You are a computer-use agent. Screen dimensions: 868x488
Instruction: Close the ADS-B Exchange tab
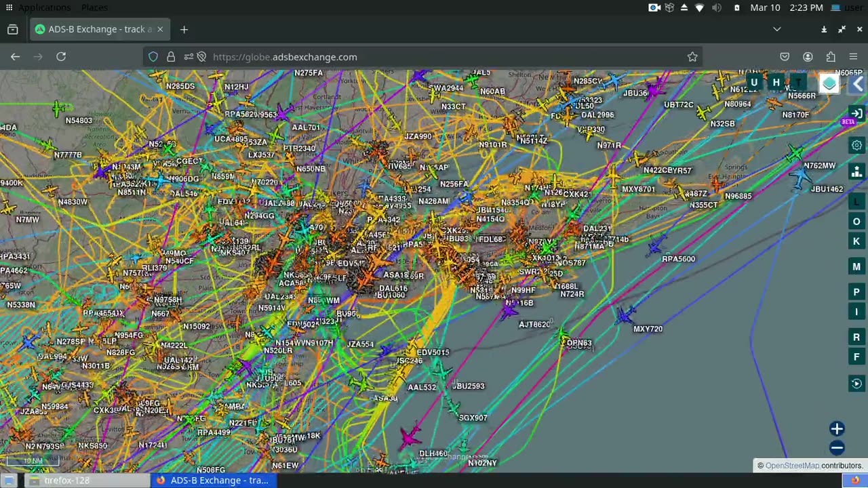tap(160, 29)
